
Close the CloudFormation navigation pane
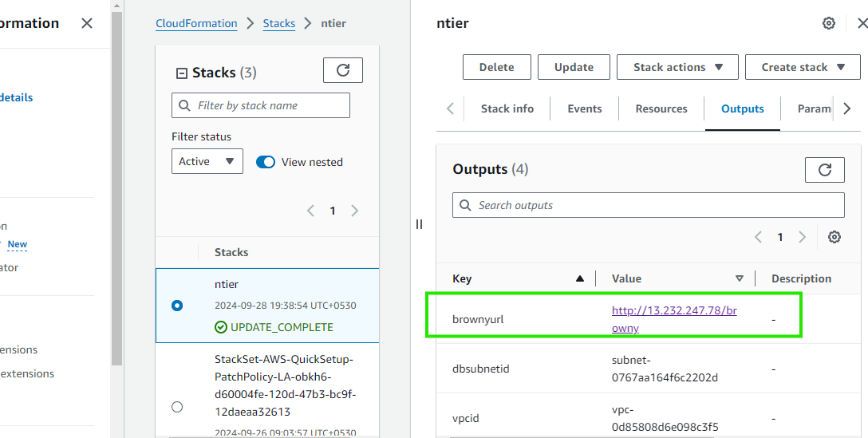87,23
